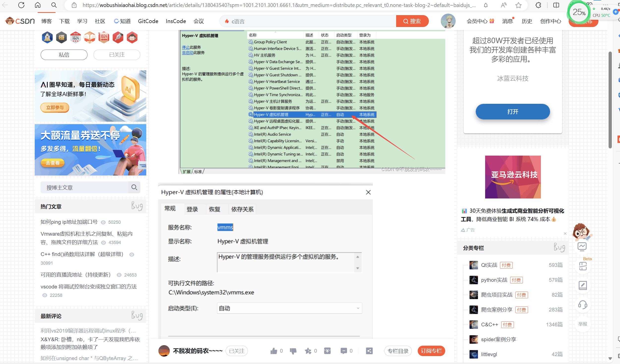620x364 pixels.
Task: Focus the 搜博主文章 input field
Action: [85, 187]
